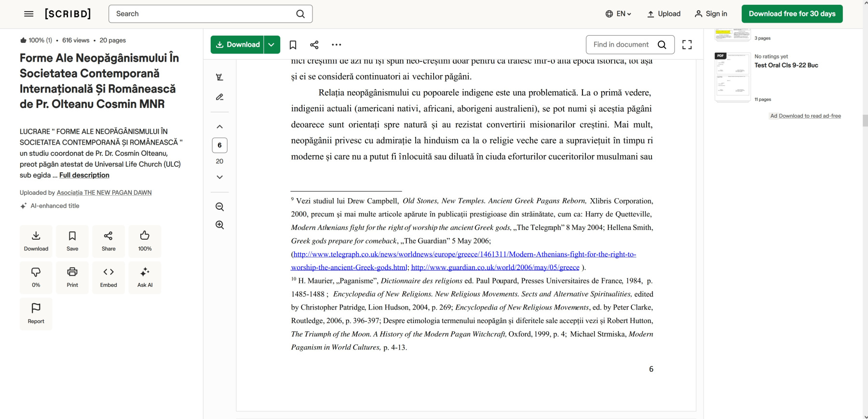Toggle the thumbs down 0% rating

(x=36, y=277)
